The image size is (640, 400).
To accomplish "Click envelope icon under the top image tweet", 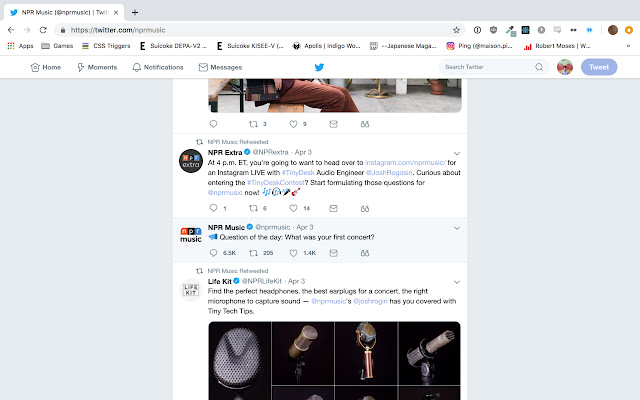I will point(333,124).
